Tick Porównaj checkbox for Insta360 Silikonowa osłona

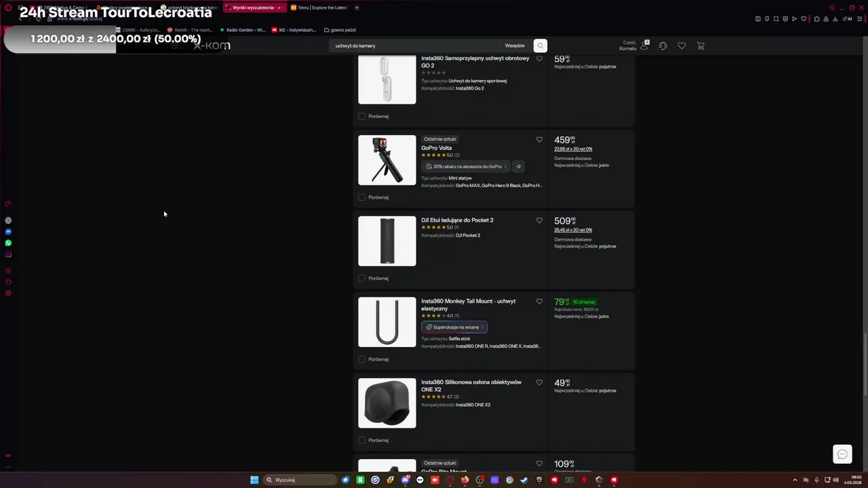(x=361, y=441)
